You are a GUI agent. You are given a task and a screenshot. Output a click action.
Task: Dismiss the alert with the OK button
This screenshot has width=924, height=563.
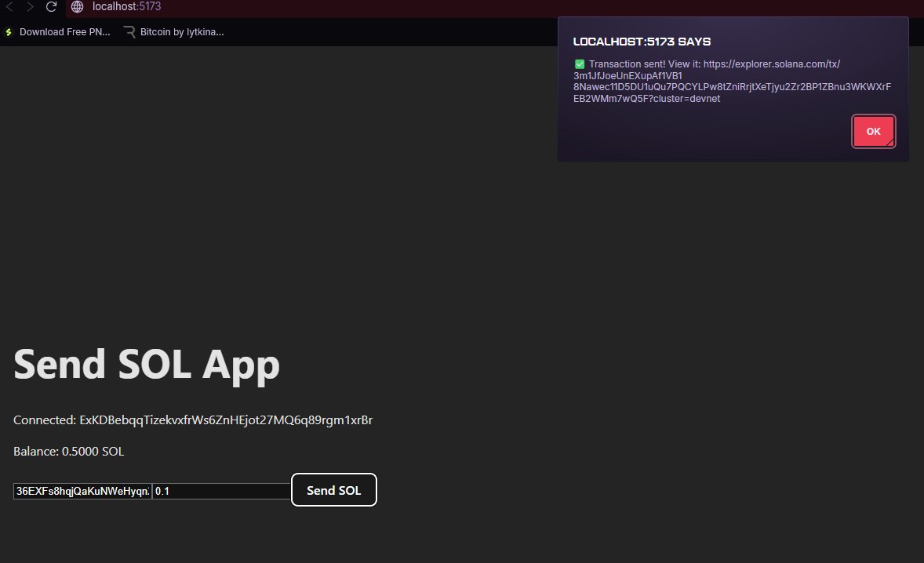[873, 131]
